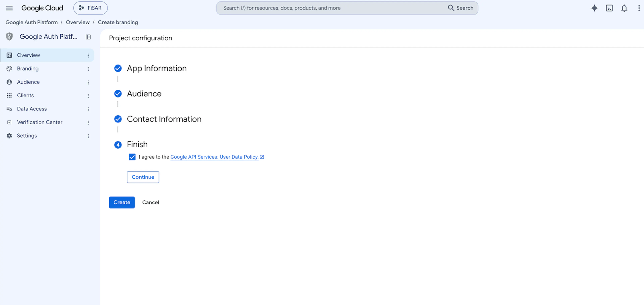Collapse the sidebar with the panel icon

click(x=88, y=37)
